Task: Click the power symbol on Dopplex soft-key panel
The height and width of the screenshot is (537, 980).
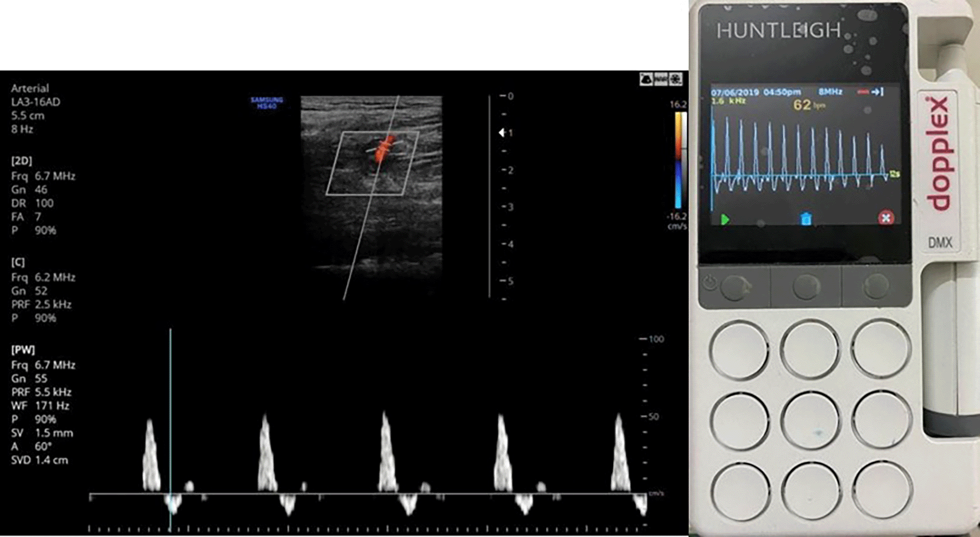Action: pyautogui.click(x=710, y=282)
